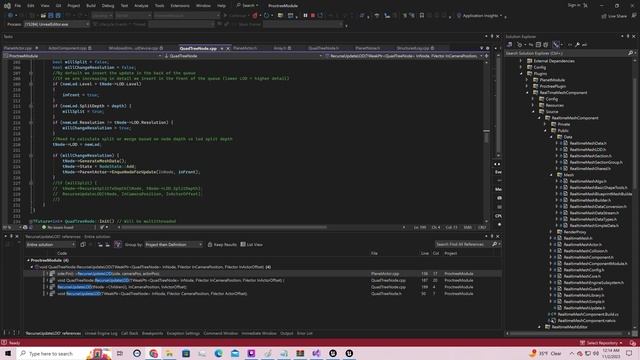Open the Extensions menu
This screenshot has width=640, height=360.
point(180,6)
